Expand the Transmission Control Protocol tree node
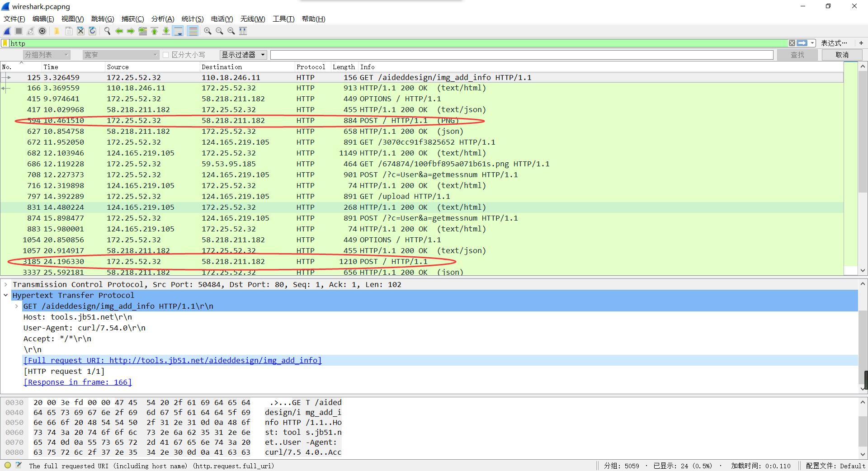This screenshot has width=868, height=471. click(x=5, y=284)
